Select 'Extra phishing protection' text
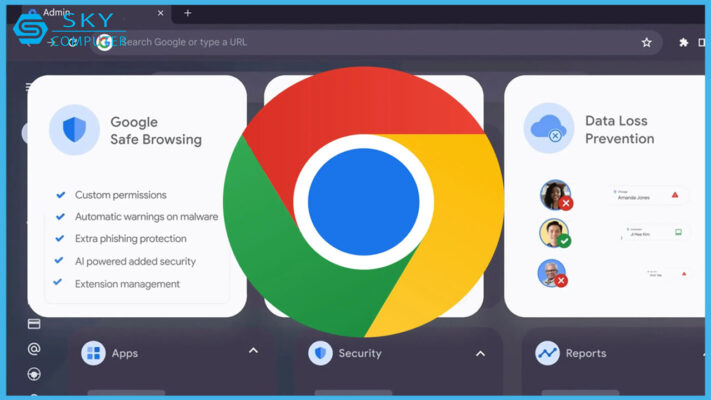Screen dimensions: 711x400 (131, 239)
